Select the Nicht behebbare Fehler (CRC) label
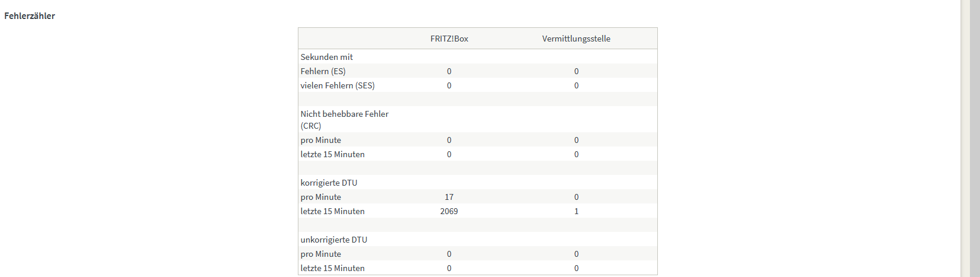Screen dimensions: 980x277 click(344, 119)
